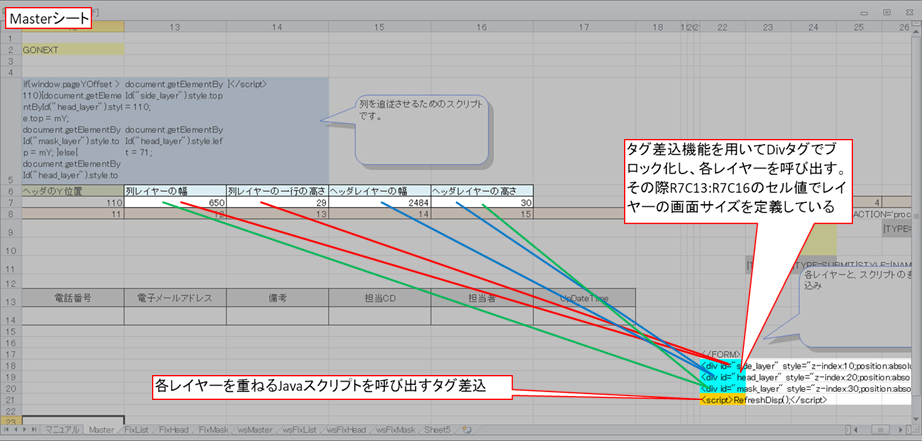Viewport: 922px width, 441px height.
Task: Click the previous-sheet tab scroll arrow
Action: click(15, 430)
